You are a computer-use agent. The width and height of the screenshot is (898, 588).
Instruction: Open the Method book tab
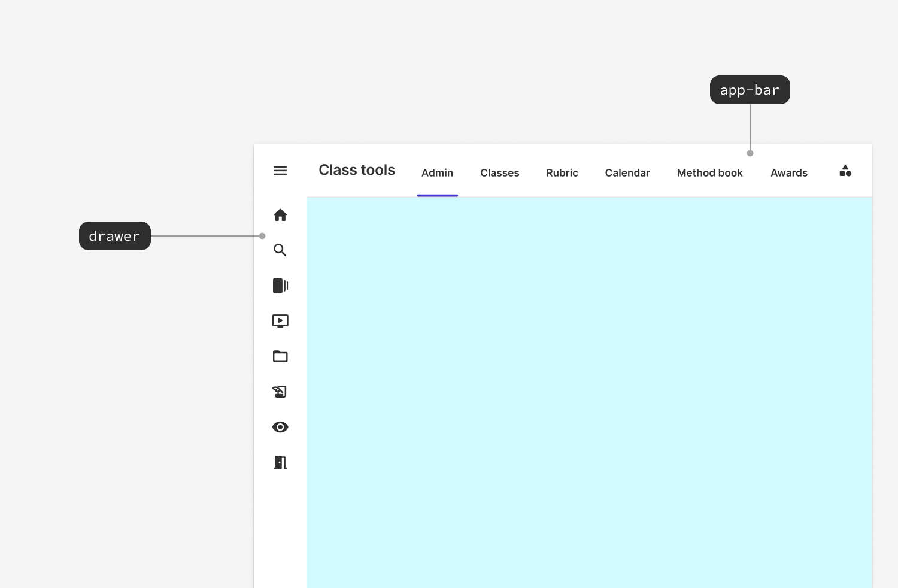point(709,173)
